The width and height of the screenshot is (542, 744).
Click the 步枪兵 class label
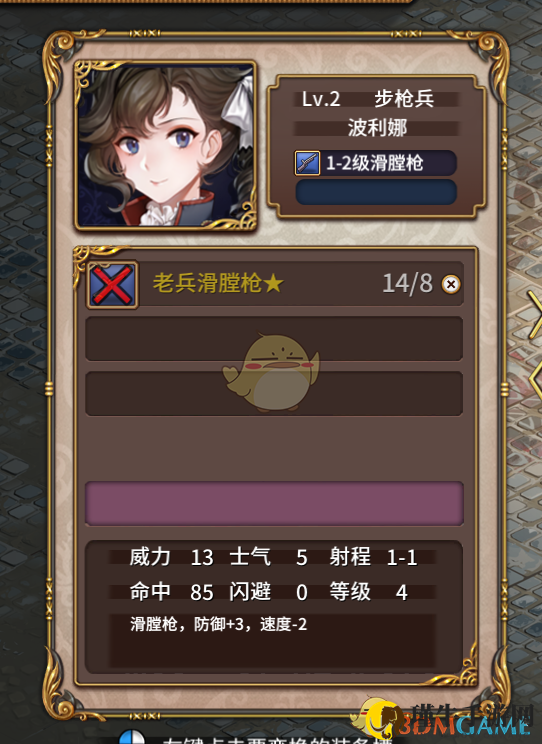404,99
